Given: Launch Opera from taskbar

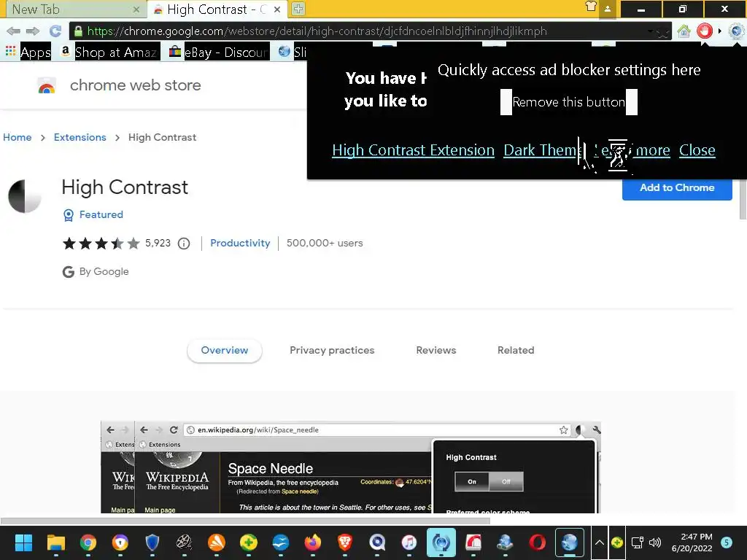Looking at the screenshot, I should (x=538, y=542).
